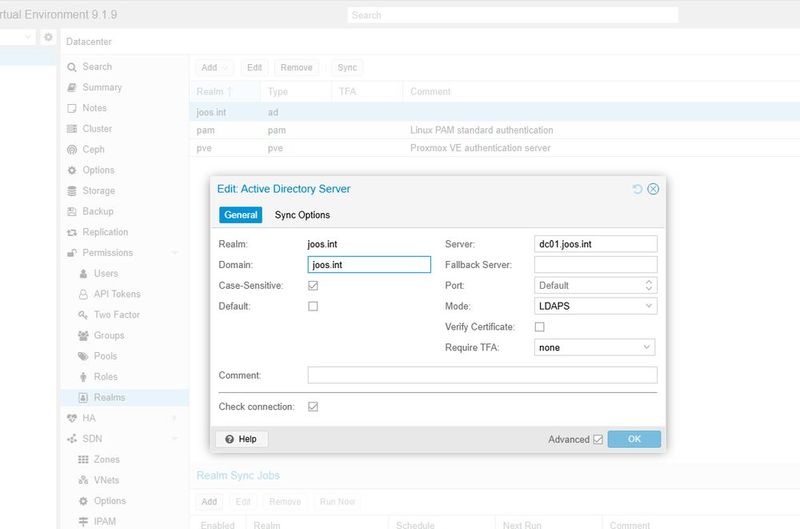800x529 pixels.
Task: Expand the HA section arrow
Action: click(x=175, y=418)
